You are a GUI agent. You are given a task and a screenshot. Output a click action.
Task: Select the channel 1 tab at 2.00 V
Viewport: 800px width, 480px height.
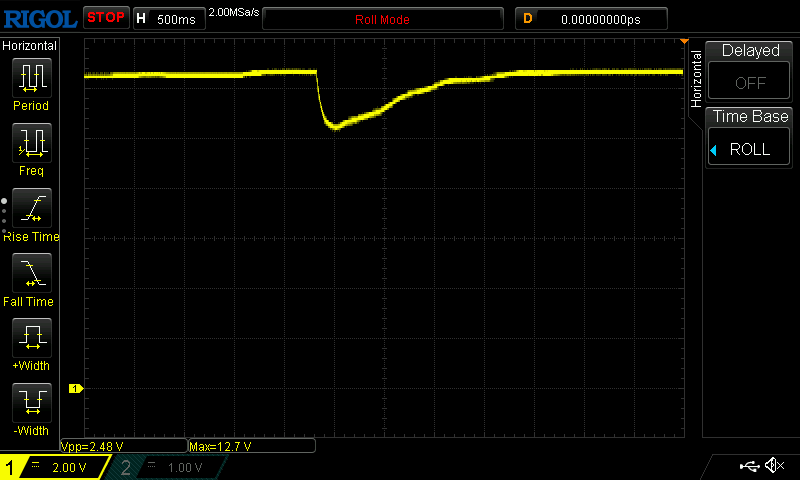click(x=55, y=467)
